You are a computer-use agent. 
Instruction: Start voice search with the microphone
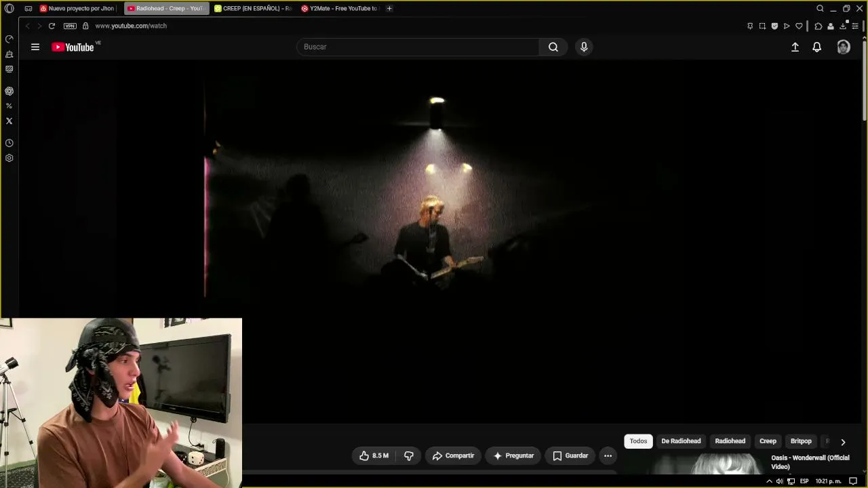(584, 47)
